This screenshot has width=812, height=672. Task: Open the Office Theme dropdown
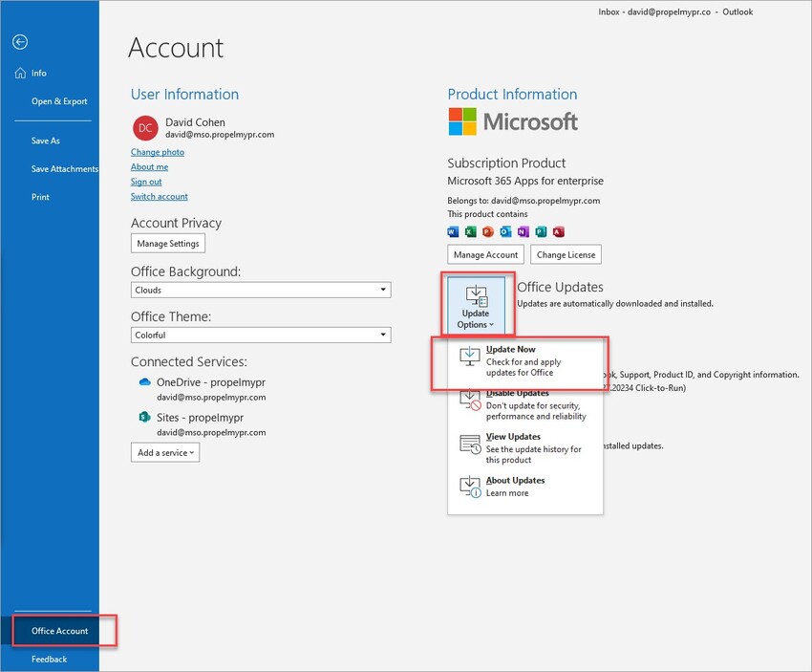pyautogui.click(x=384, y=335)
